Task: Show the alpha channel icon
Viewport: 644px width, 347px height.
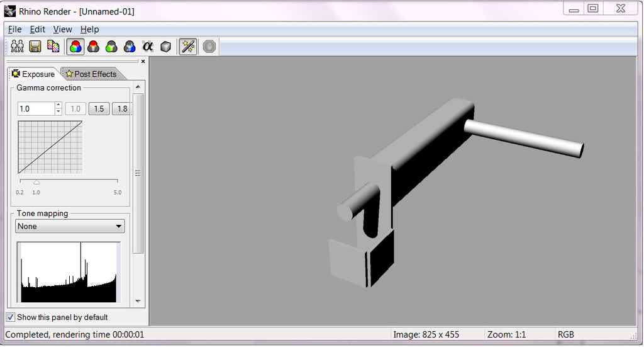Action: [x=147, y=47]
